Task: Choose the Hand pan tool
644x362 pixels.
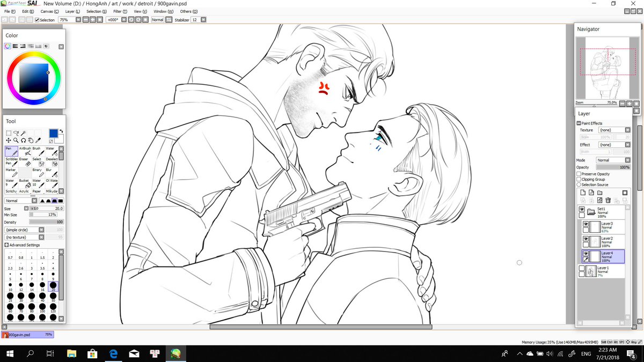Action: pos(32,140)
